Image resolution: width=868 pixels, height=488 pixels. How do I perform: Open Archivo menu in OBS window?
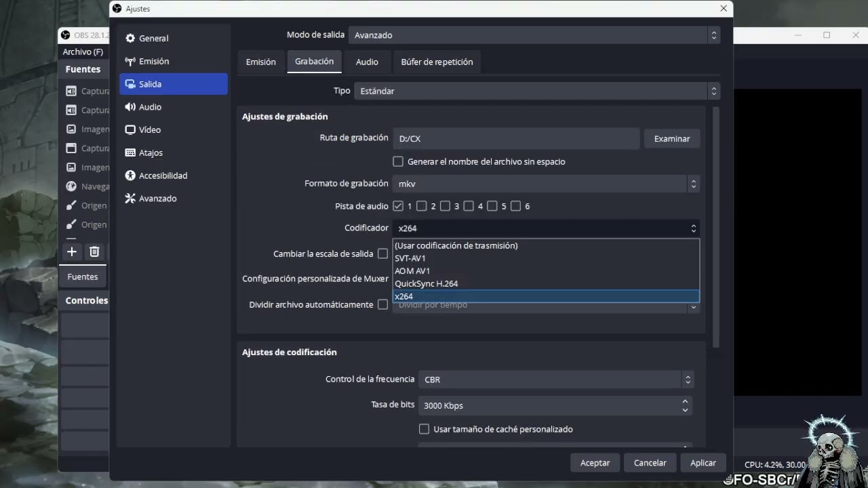tap(83, 52)
